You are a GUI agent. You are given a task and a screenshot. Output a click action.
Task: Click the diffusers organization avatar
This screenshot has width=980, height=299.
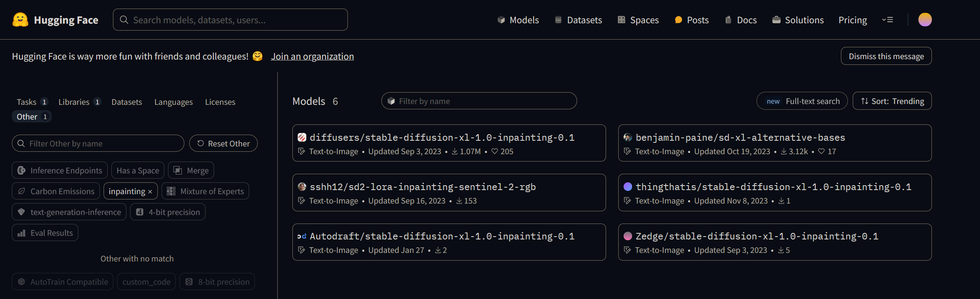302,137
